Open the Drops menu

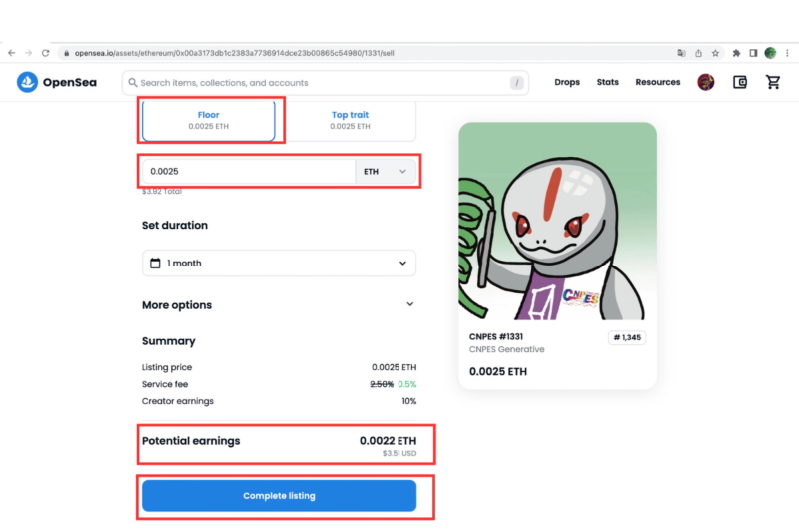pos(567,83)
